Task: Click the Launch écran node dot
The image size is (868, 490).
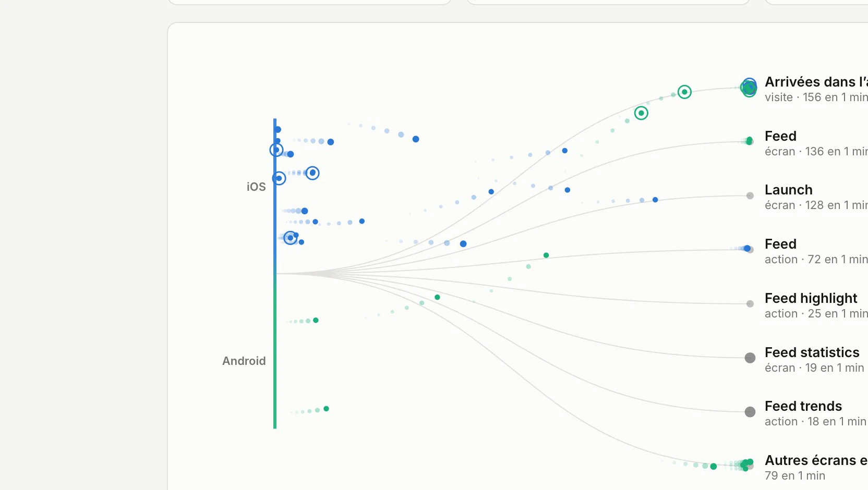Action: pyautogui.click(x=750, y=196)
